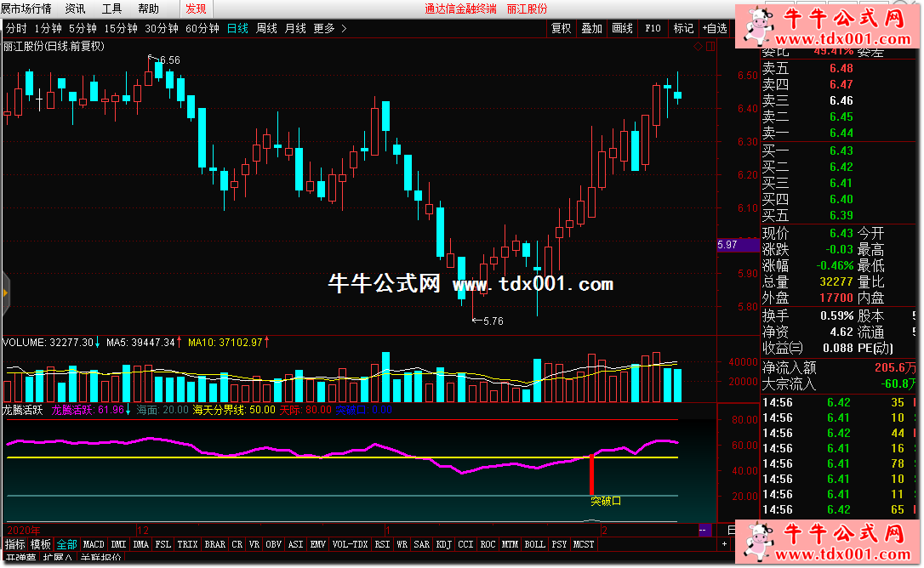
Task: Switch to the KDJ indicator
Action: coord(443,544)
